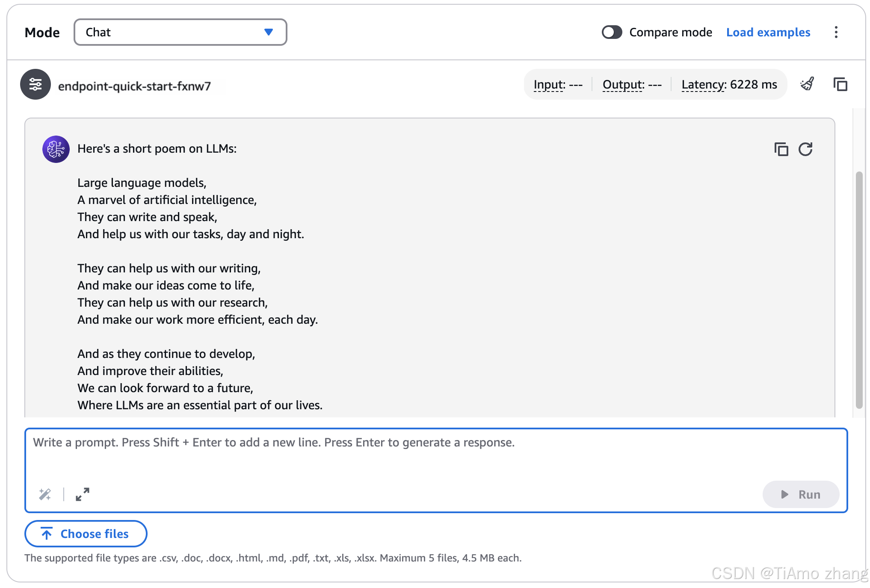Click the purple AI model avatar
The width and height of the screenshot is (870, 588).
[x=56, y=149]
